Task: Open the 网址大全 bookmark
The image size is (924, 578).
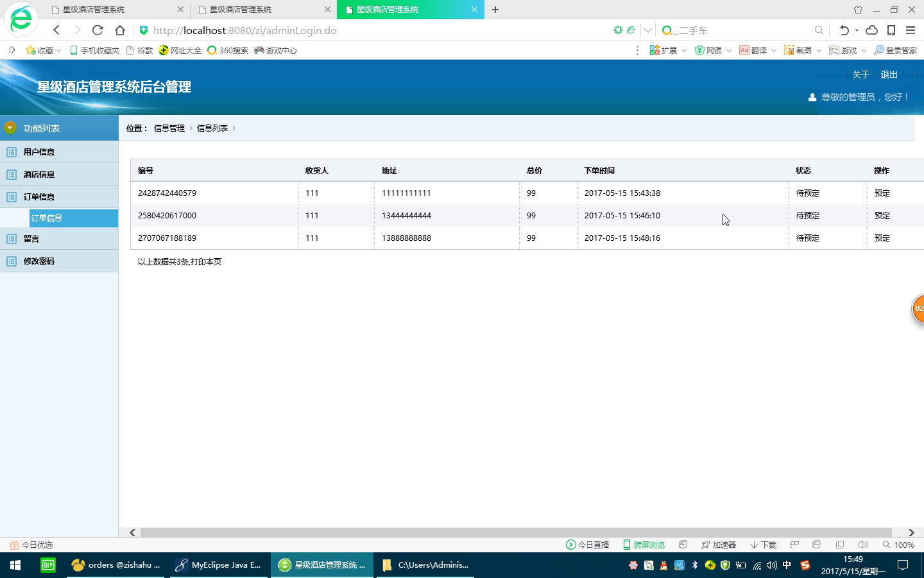Action: click(x=180, y=50)
